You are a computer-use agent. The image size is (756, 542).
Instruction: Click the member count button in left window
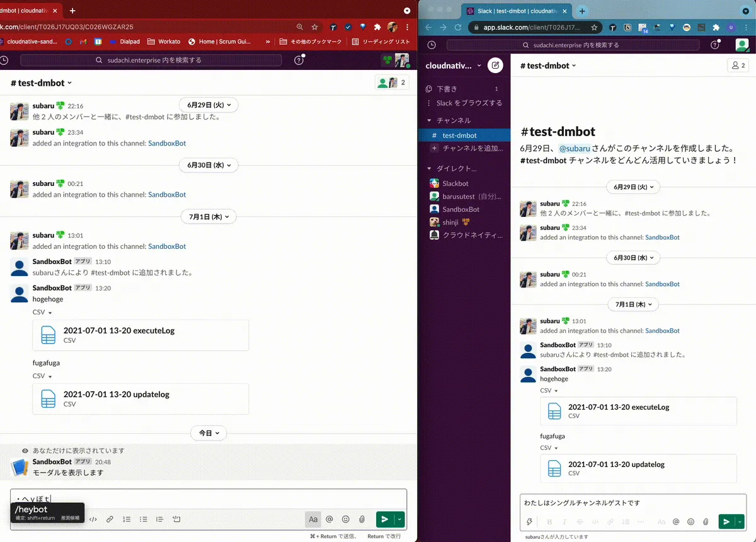[392, 83]
